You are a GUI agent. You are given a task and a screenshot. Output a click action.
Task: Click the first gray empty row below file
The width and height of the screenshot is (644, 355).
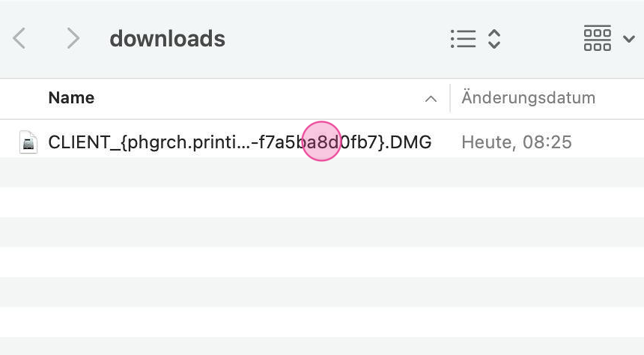pos(322,172)
